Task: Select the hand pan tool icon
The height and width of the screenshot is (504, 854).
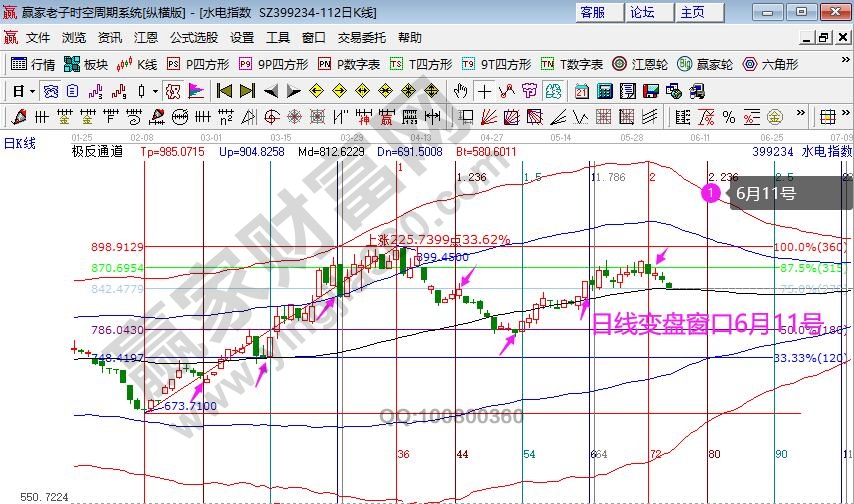Action: (x=460, y=91)
